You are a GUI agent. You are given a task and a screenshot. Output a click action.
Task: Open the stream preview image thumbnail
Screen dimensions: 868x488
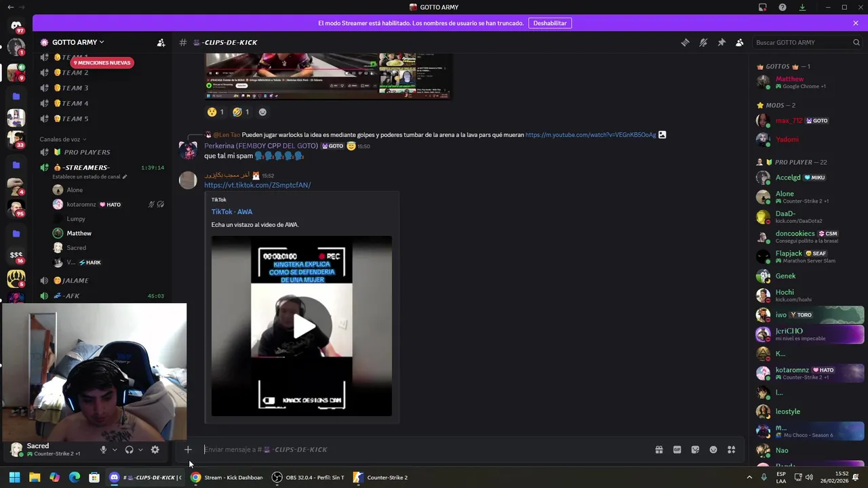328,76
